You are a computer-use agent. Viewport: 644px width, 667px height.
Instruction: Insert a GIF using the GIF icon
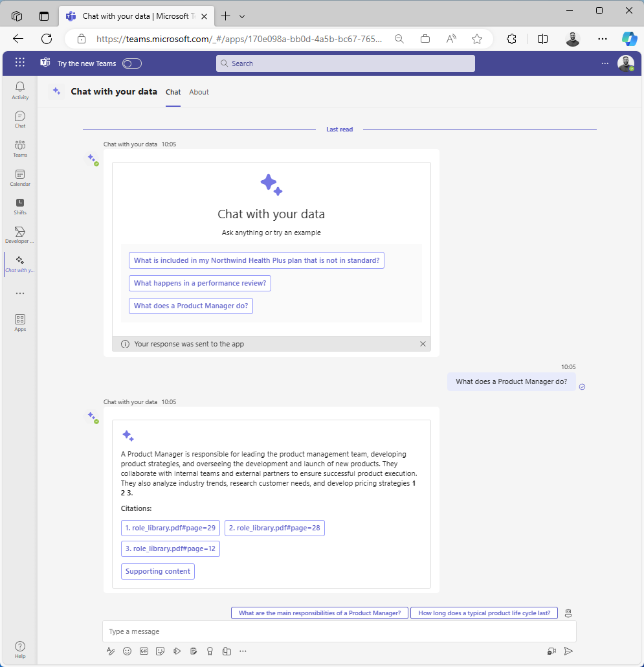[x=144, y=651]
